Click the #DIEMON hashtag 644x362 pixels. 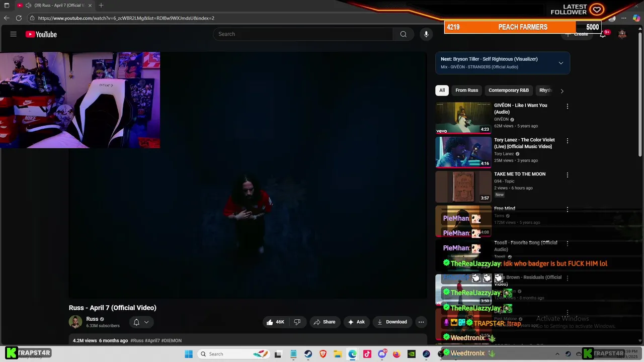click(172, 340)
